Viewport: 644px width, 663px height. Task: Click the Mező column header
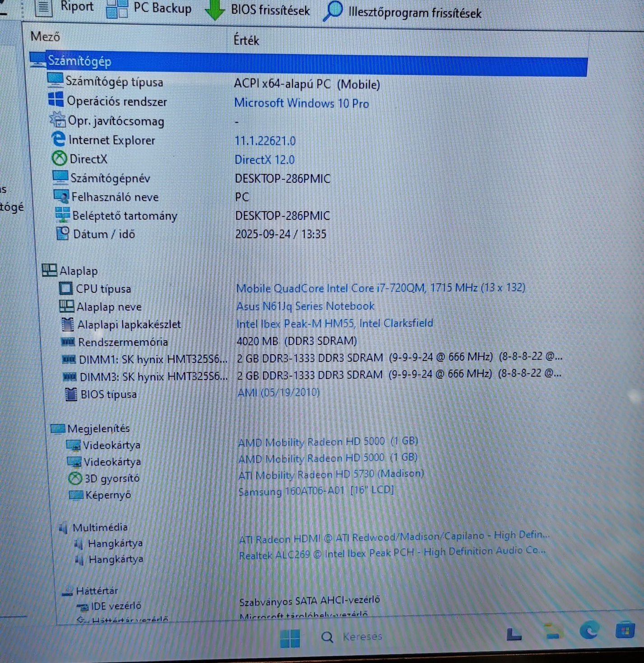(x=45, y=37)
